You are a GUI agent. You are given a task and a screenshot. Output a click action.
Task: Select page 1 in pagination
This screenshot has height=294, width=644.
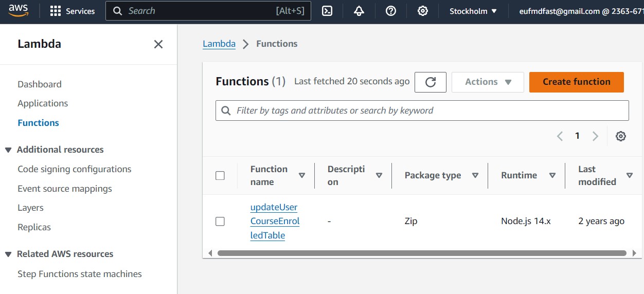coord(578,136)
